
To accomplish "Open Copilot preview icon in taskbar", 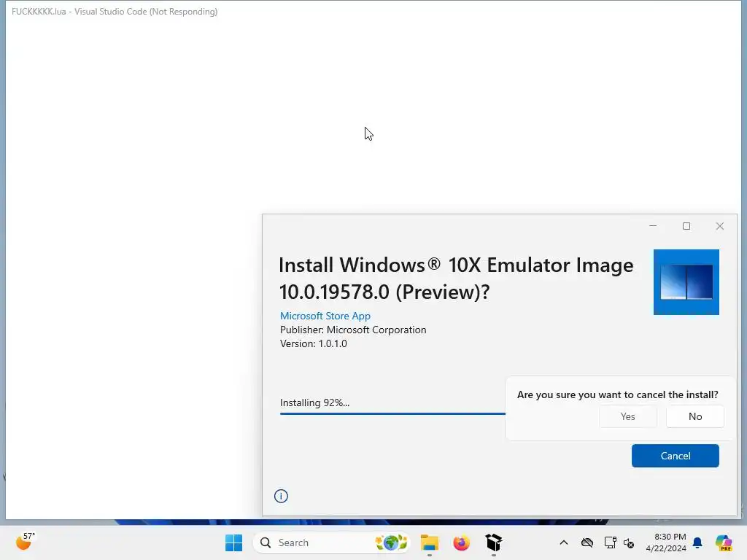I will tap(724, 542).
